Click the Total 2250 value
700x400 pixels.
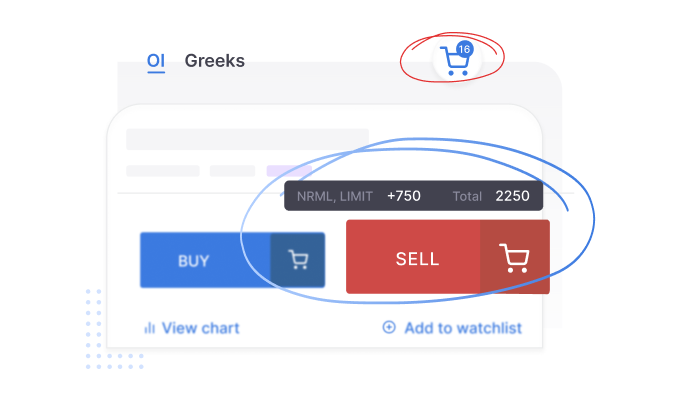pos(512,196)
